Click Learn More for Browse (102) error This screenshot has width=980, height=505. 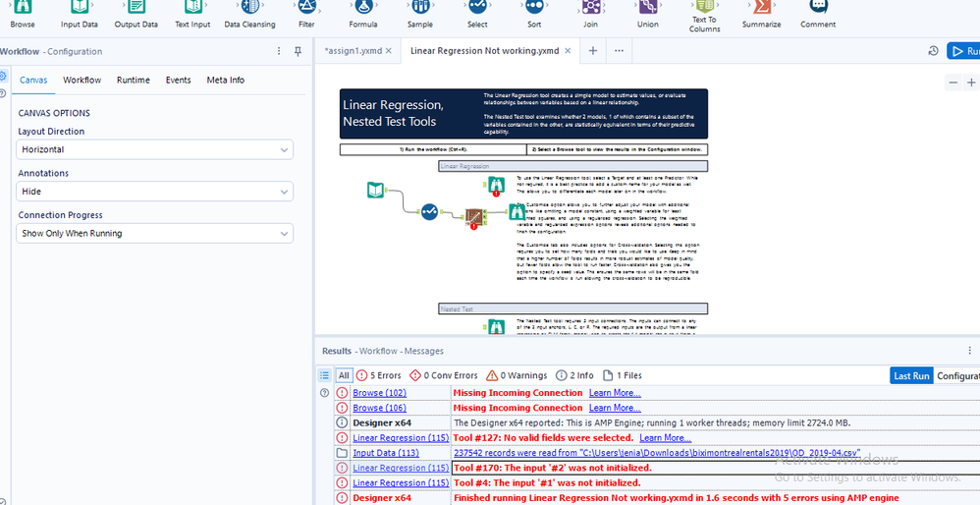coord(615,393)
